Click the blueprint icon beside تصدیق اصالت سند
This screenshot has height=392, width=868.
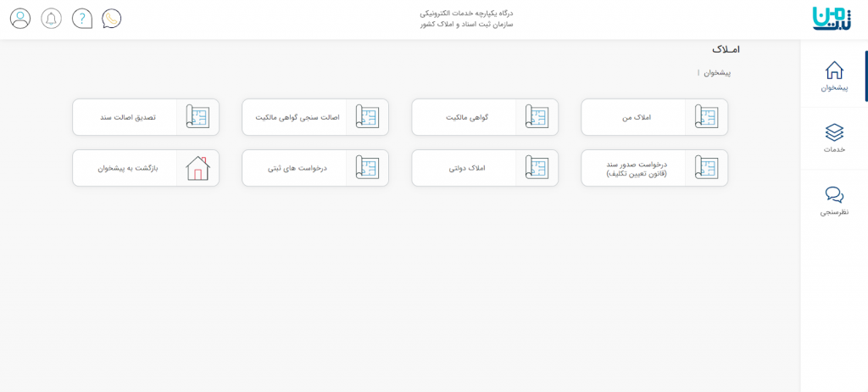click(197, 117)
